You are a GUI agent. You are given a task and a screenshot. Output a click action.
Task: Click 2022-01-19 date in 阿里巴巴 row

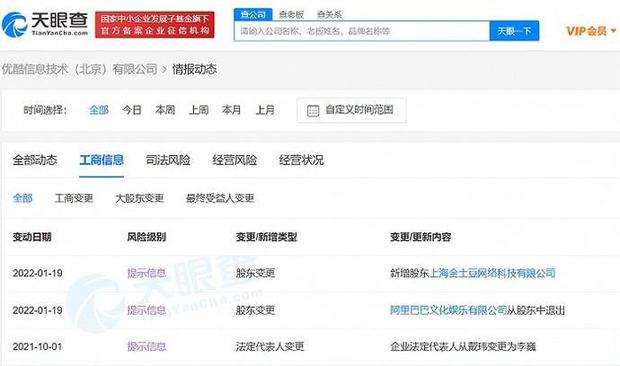[38, 310]
